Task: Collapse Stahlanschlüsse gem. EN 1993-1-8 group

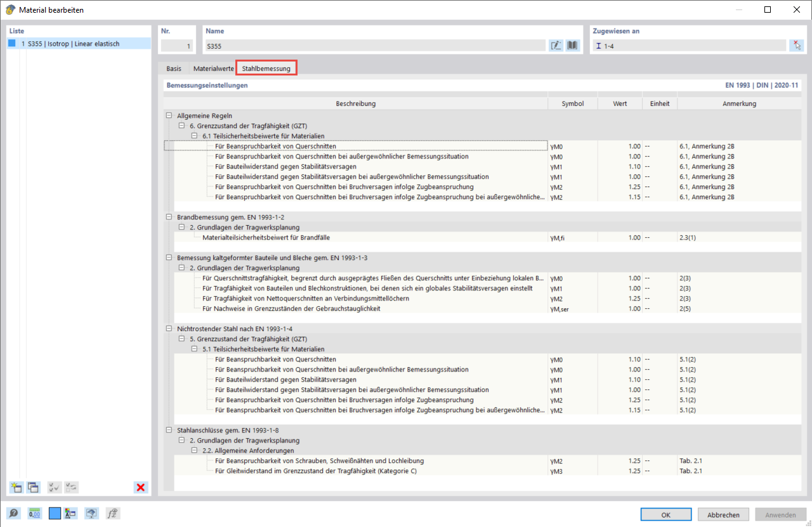Action: click(x=169, y=431)
